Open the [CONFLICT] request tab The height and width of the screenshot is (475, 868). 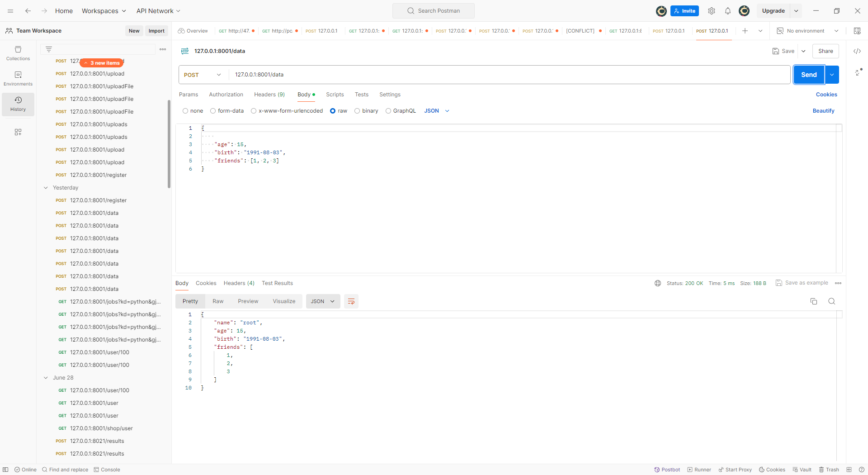[584, 31]
